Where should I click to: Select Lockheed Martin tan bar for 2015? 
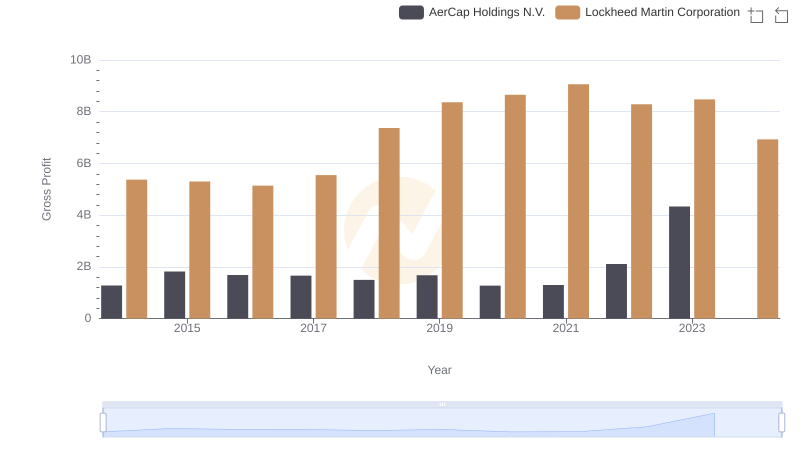(199, 250)
